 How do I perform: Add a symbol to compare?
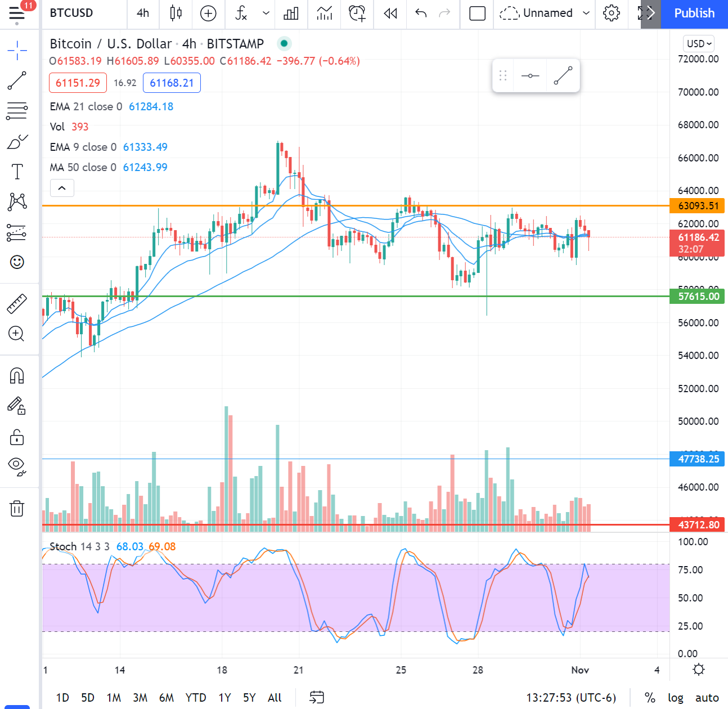click(x=208, y=13)
